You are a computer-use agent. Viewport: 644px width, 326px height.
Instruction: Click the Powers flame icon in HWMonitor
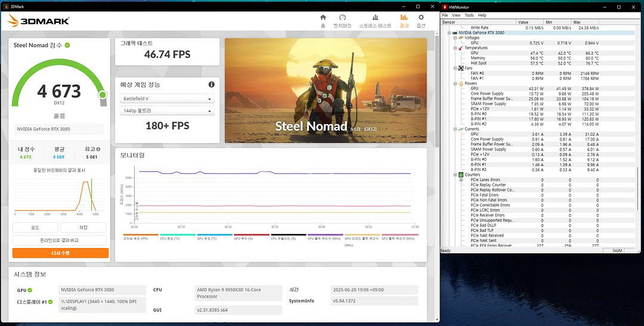click(x=461, y=83)
